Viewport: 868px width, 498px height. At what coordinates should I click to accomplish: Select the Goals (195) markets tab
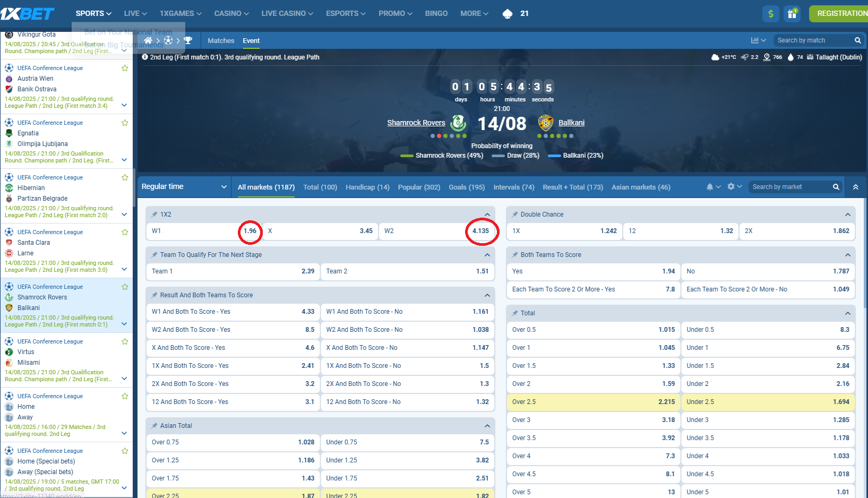[x=467, y=187]
